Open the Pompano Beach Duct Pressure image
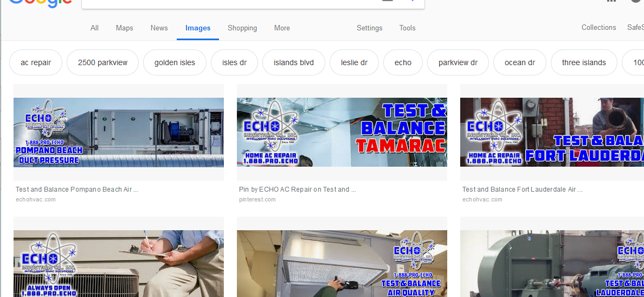This screenshot has width=644, height=297. [118, 132]
